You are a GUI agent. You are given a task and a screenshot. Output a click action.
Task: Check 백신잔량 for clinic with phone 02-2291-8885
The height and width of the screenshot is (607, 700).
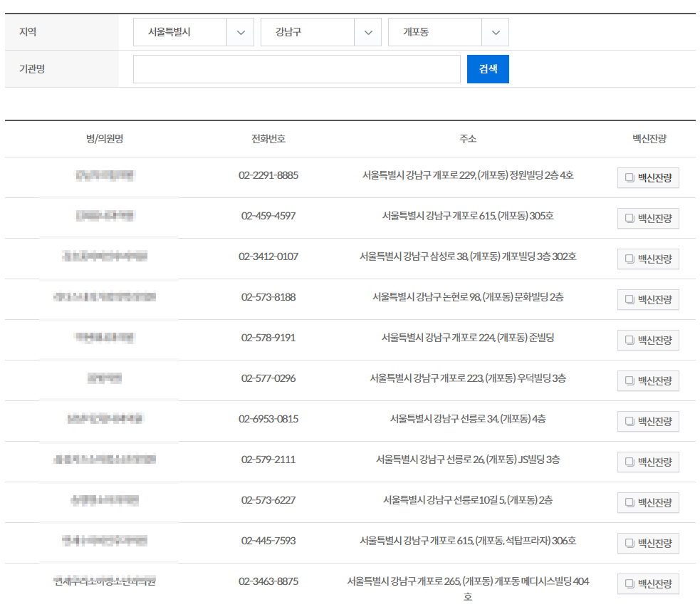647,177
